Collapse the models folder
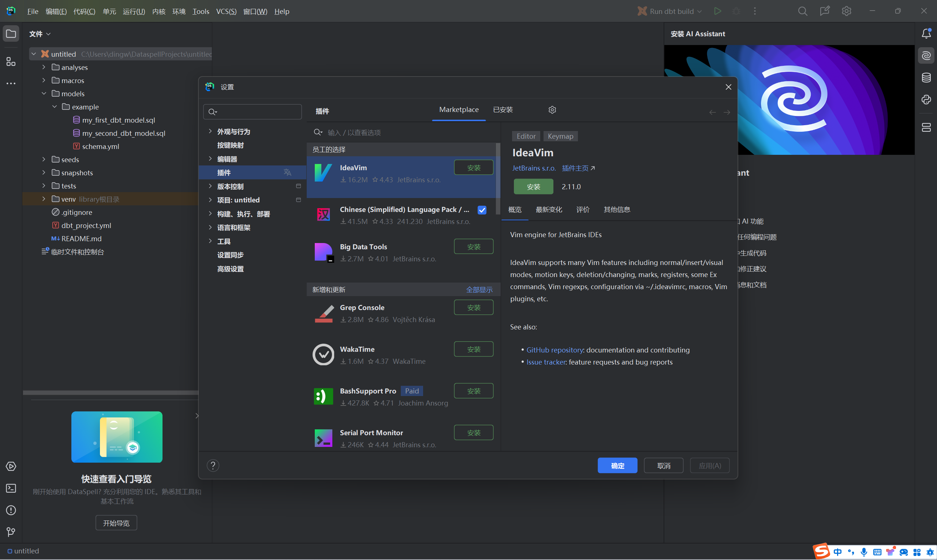 coord(44,94)
